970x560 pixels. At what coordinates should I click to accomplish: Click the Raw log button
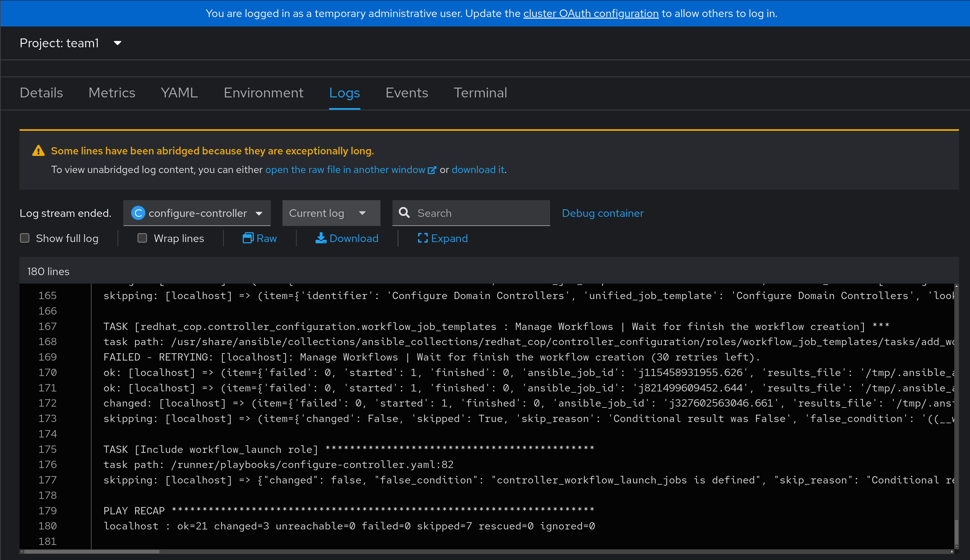260,239
